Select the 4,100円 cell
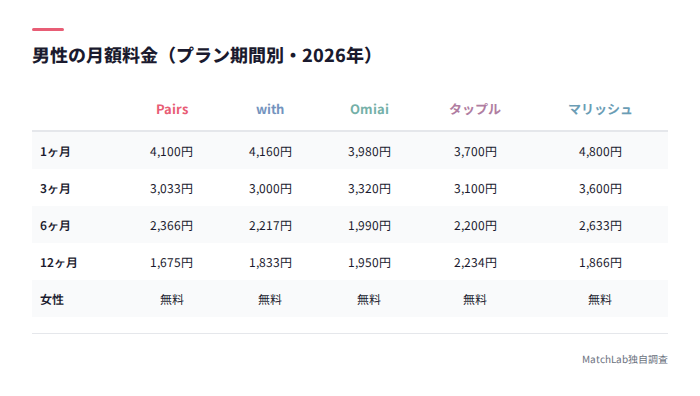The width and height of the screenshot is (700, 396). click(171, 152)
